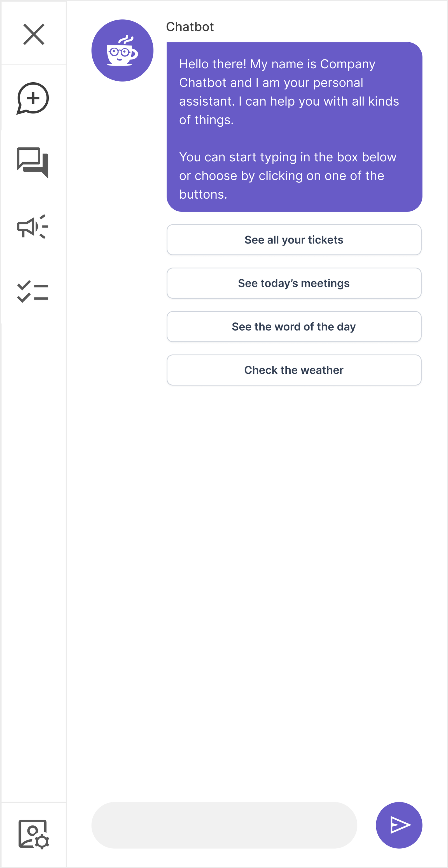Open the announcements megaphone icon
Image resolution: width=448 pixels, height=868 pixels.
click(x=33, y=227)
